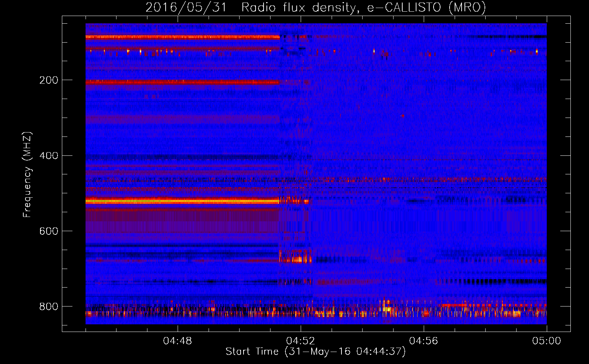Click the plot title '2016/05/31 Radio flux density'

tap(316, 7)
